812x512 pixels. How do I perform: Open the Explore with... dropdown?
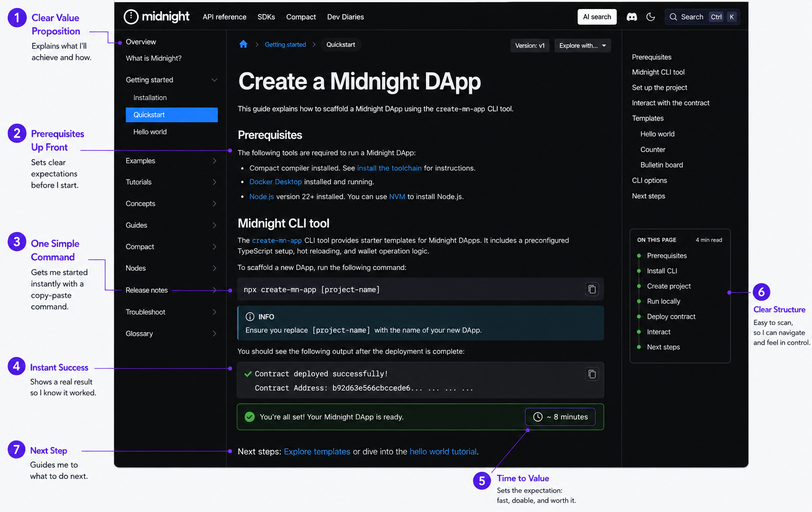point(583,45)
